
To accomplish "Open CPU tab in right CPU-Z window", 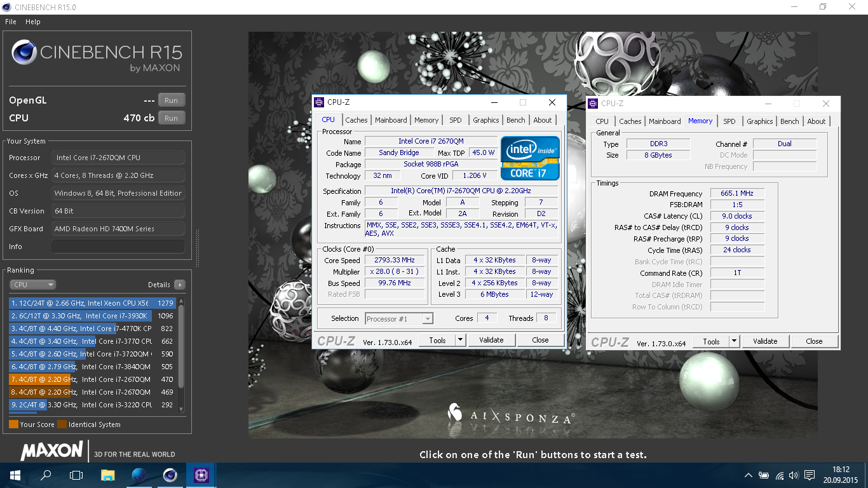I will (x=602, y=121).
